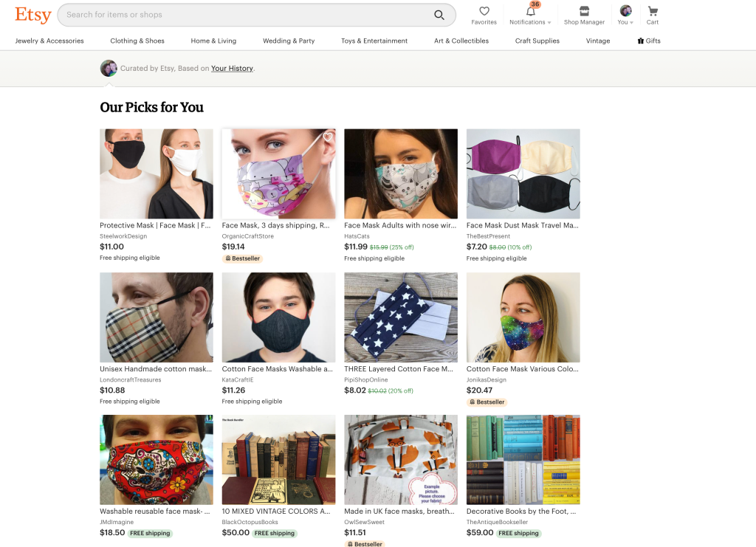
Task: Open Favorites heart icon in header
Action: click(484, 11)
